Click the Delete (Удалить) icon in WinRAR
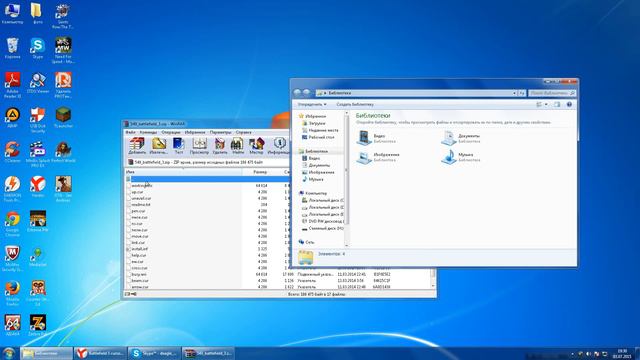The width and height of the screenshot is (640, 360). (x=220, y=146)
